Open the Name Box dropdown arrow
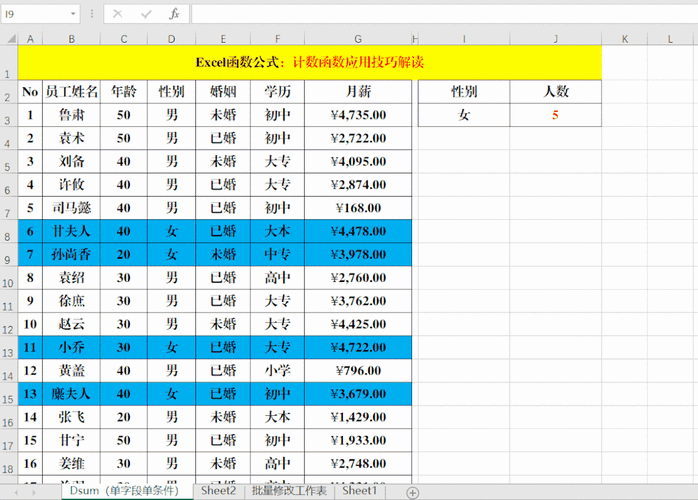 tap(73, 14)
